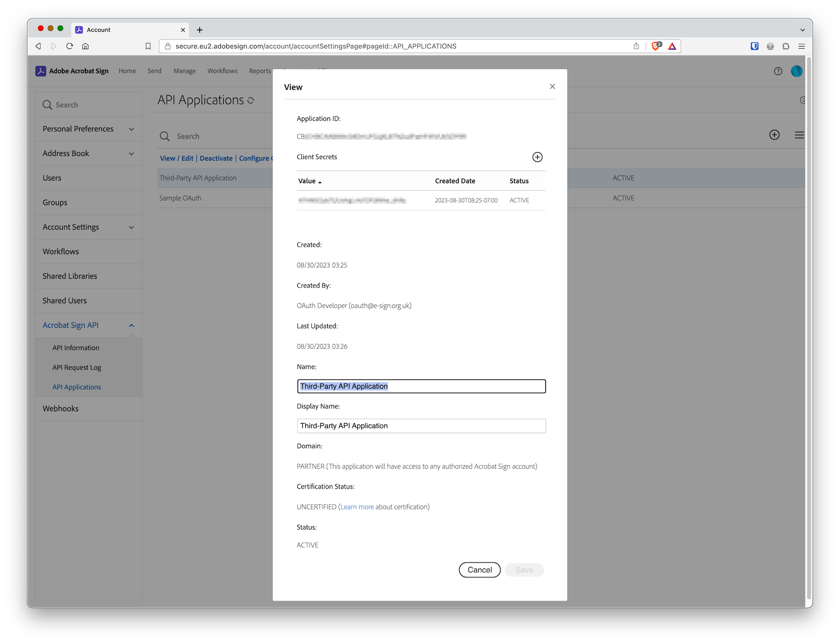This screenshot has width=840, height=644.
Task: Expand Address Book section
Action: [89, 154]
